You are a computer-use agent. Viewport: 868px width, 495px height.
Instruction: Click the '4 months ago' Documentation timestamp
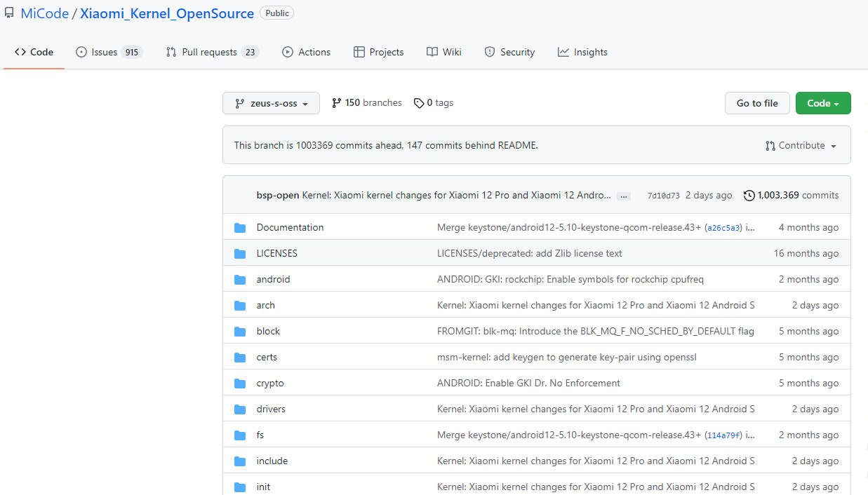808,227
